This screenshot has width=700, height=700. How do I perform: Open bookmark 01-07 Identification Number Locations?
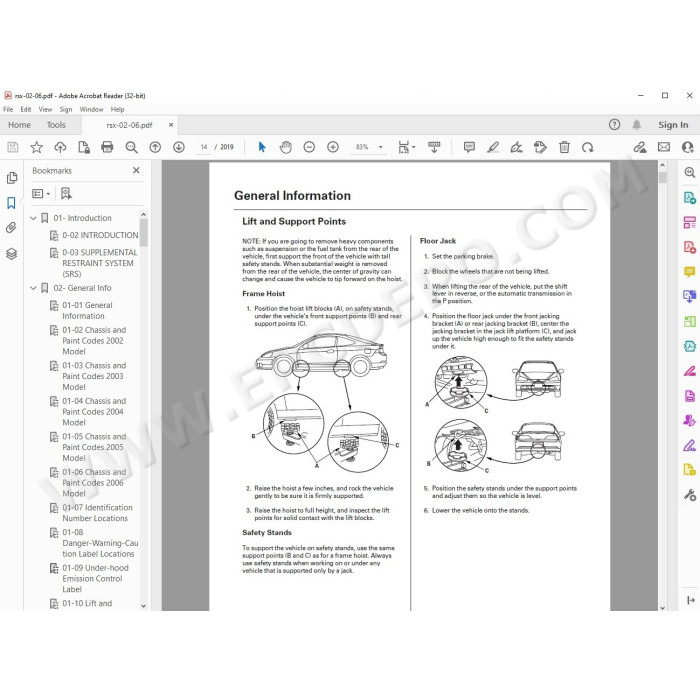(x=97, y=513)
